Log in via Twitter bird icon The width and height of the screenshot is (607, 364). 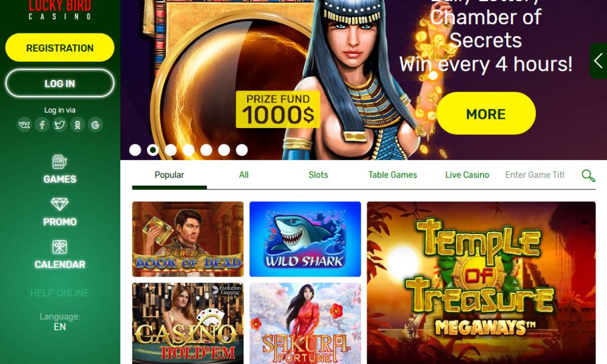pyautogui.click(x=59, y=125)
